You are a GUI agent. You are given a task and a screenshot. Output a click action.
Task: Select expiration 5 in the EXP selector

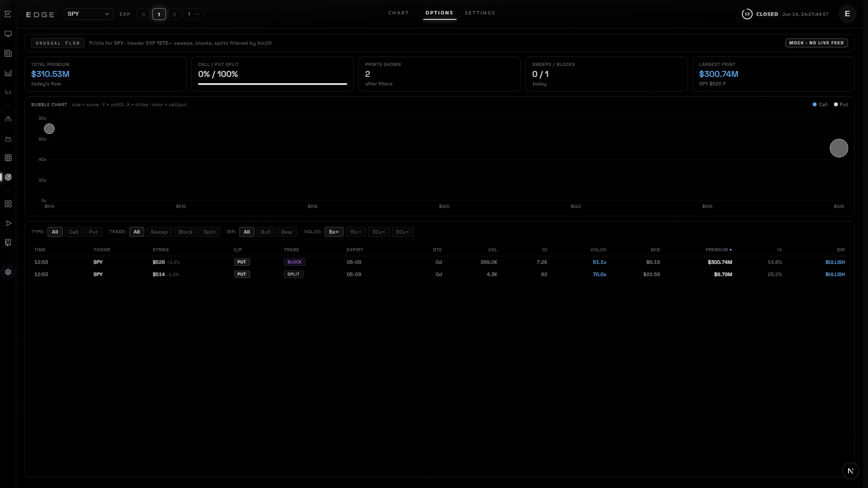(x=174, y=14)
